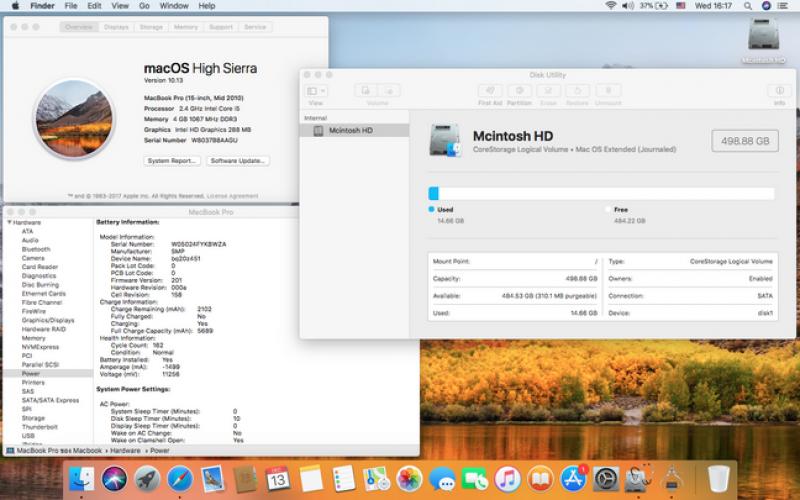Viewport: 800px width, 500px height.
Task: Click the remove Volume toolbar button
Action: pyautogui.click(x=389, y=91)
